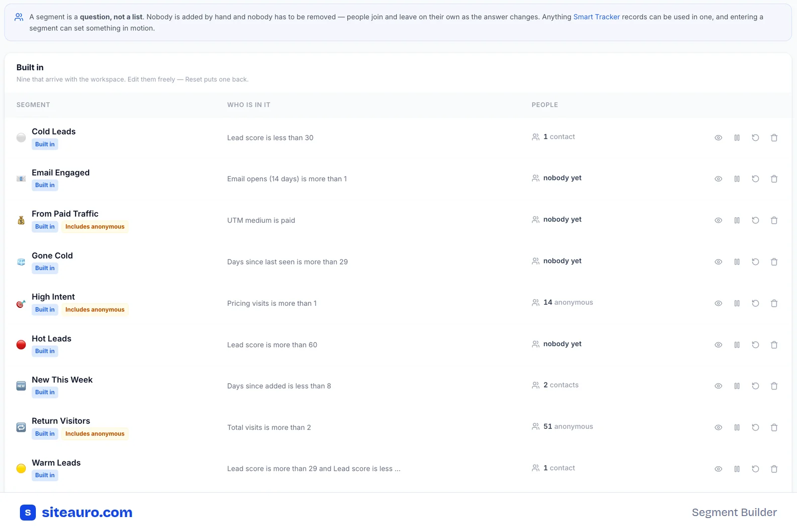Image resolution: width=797 pixels, height=532 pixels.
Task: Pause the Warm Leads segment
Action: (x=737, y=469)
